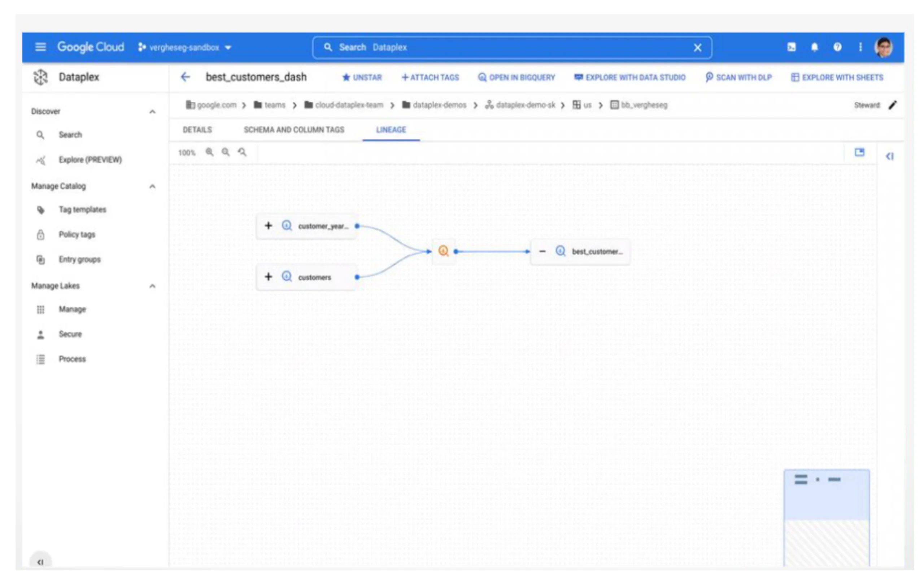Click the reset zoom magnifier icon
924x574 pixels.
click(x=242, y=152)
